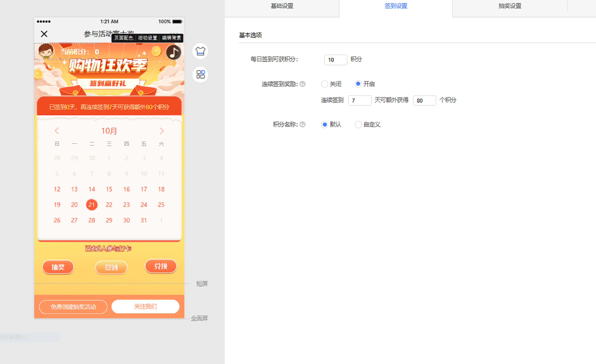This screenshot has width=596, height=364.
Task: Click help icon next to 连续签到奖励
Action: coord(302,84)
